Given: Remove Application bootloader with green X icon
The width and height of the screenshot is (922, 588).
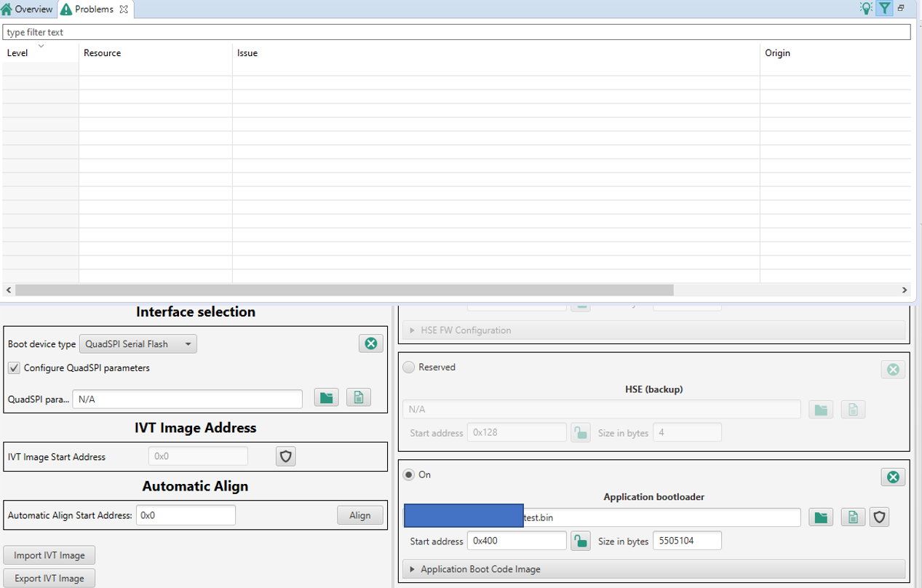Looking at the screenshot, I should point(893,477).
